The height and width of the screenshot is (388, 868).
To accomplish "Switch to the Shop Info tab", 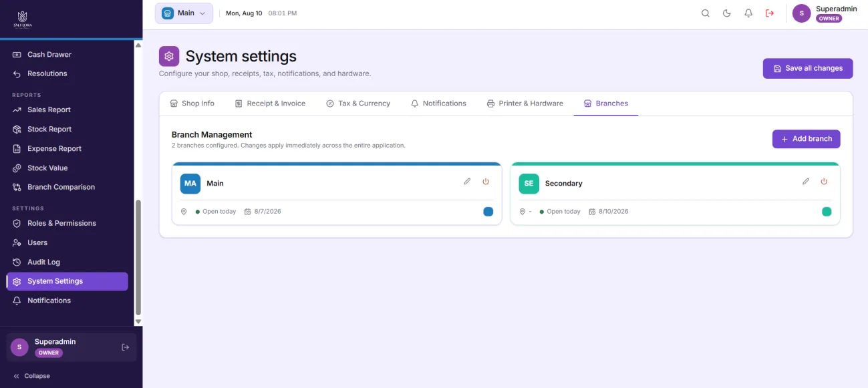I will (192, 104).
